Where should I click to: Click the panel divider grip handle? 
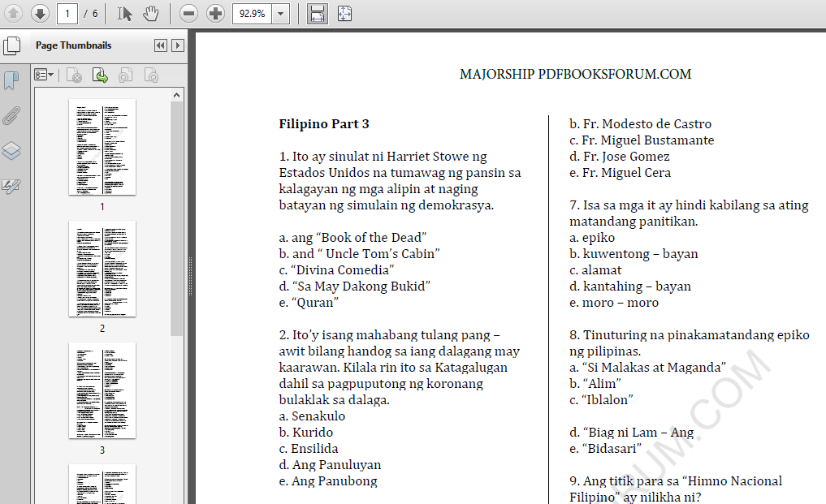(190, 276)
